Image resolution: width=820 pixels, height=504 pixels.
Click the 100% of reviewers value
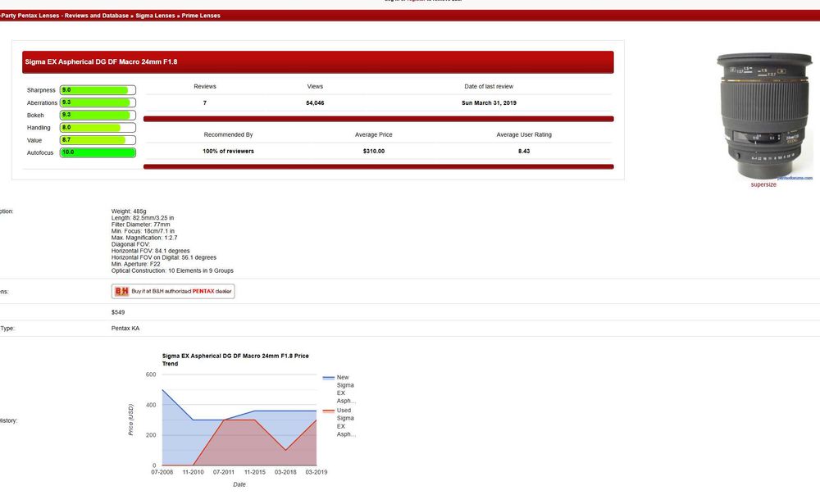click(x=229, y=151)
